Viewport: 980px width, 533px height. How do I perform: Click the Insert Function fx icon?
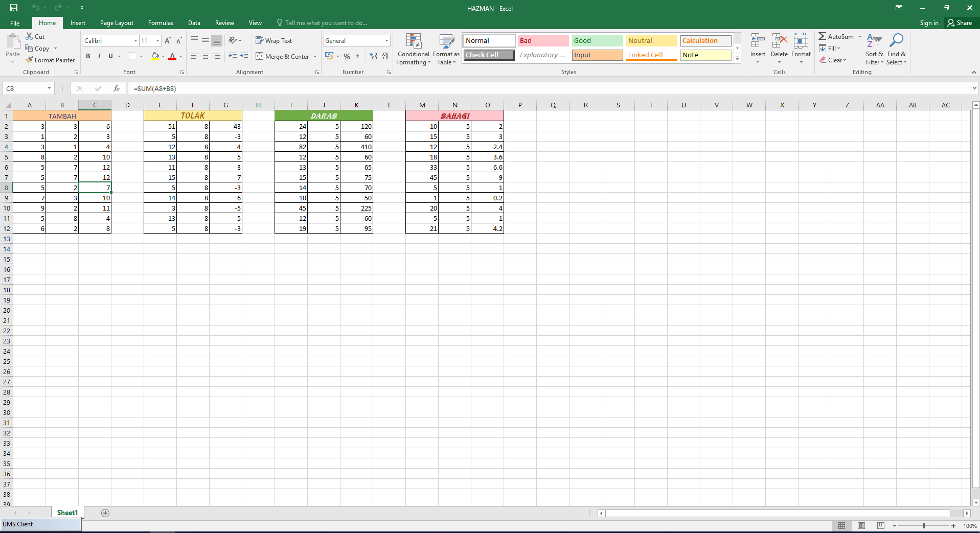(x=117, y=88)
